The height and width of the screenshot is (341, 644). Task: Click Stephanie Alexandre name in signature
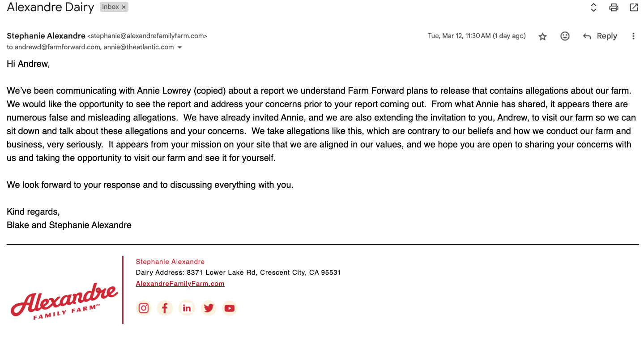(x=170, y=262)
